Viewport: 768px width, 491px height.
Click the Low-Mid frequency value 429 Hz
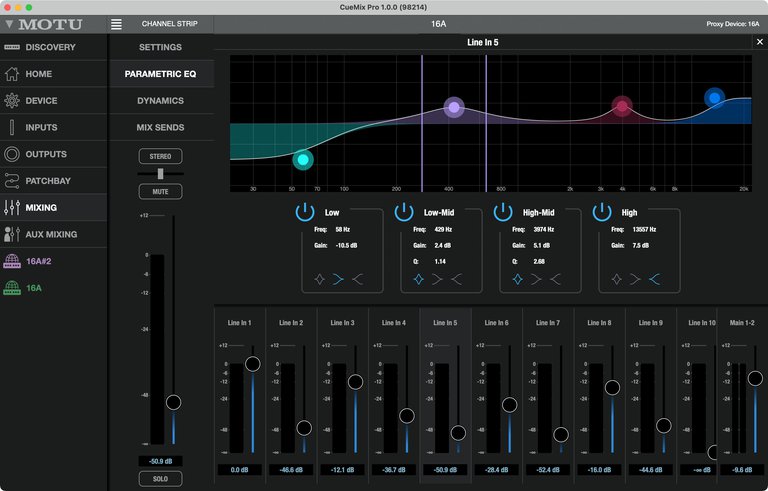pos(444,229)
